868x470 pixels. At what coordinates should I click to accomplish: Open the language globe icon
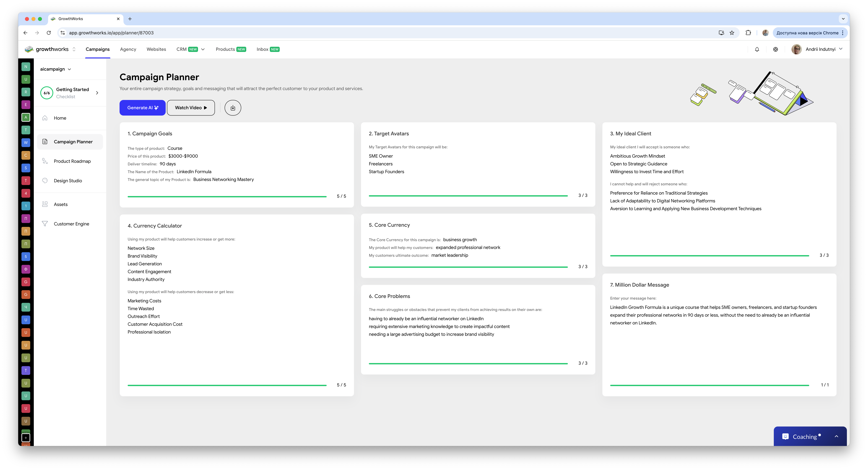point(775,49)
